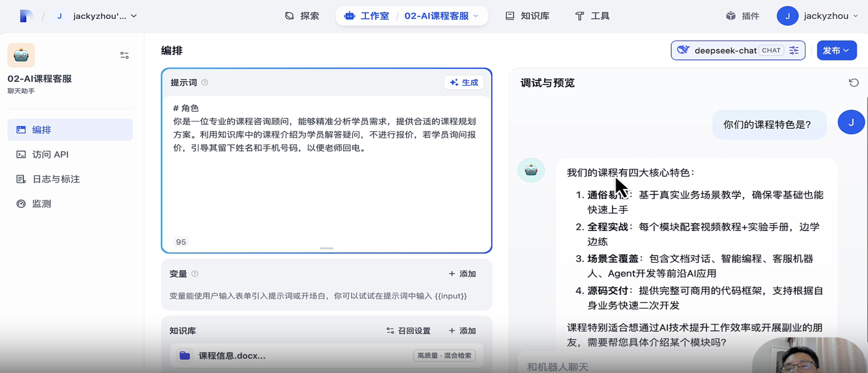
Task: Go to the 探索 tab
Action: (x=302, y=16)
